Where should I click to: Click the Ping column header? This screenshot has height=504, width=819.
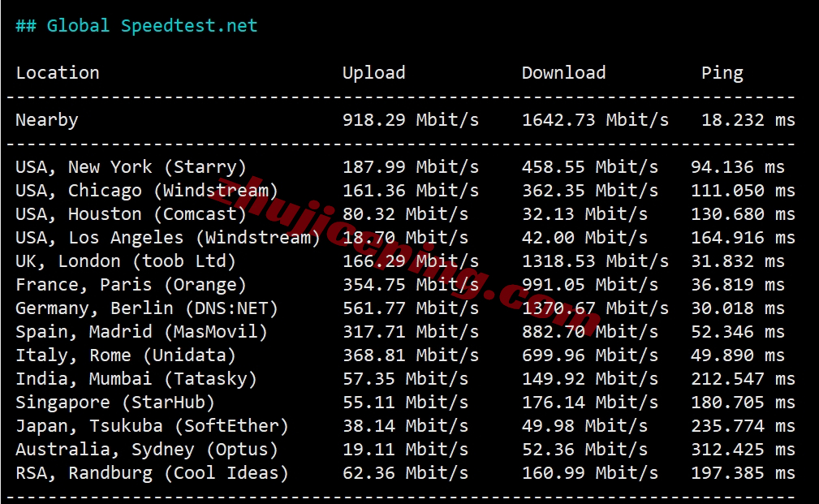[x=722, y=73]
